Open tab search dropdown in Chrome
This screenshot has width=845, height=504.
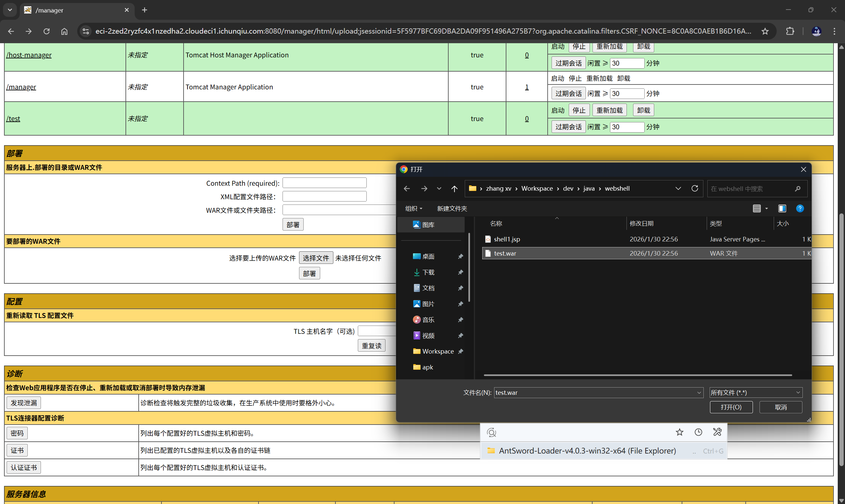pyautogui.click(x=10, y=10)
